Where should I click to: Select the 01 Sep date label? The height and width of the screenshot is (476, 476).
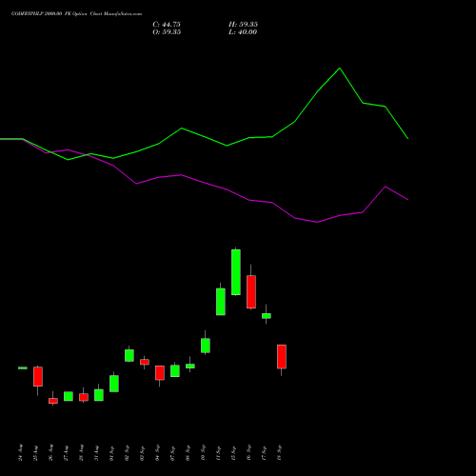(x=112, y=453)
